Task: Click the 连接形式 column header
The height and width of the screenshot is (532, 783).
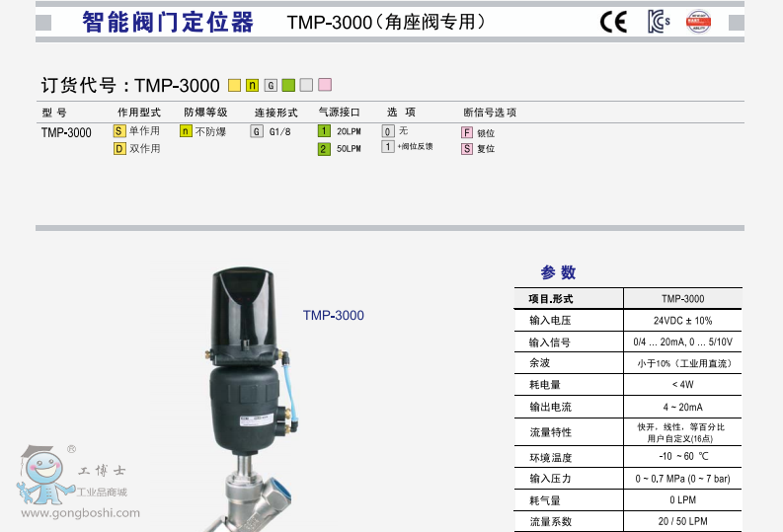Action: [x=276, y=113]
